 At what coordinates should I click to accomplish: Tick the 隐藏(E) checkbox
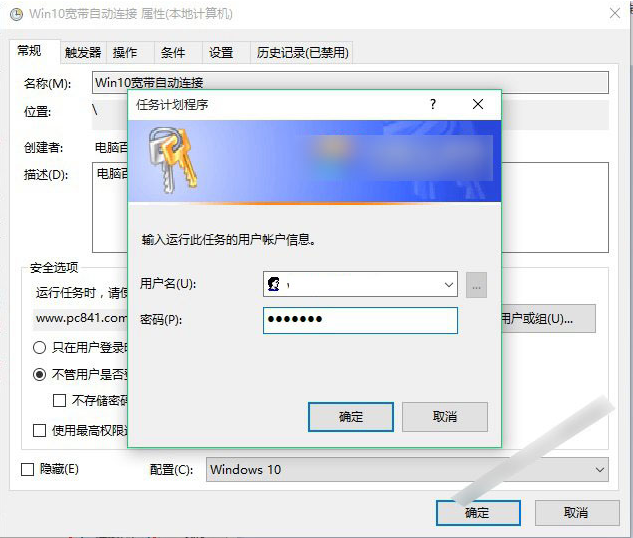point(29,469)
